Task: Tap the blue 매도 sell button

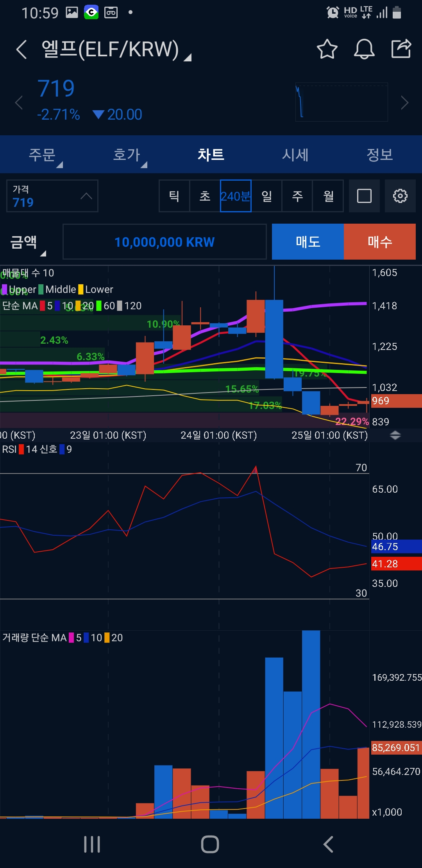Action: (x=308, y=242)
